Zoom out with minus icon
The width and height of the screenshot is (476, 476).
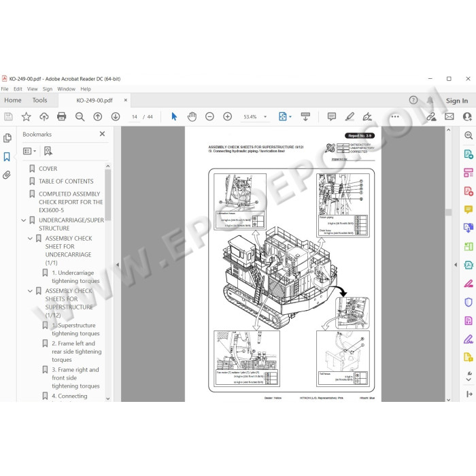click(x=209, y=116)
